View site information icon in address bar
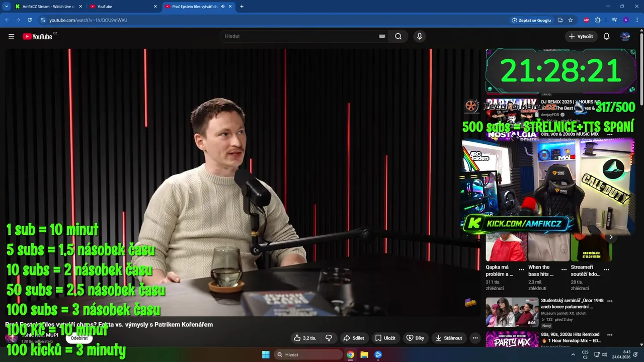This screenshot has height=362, width=644. 43,20
